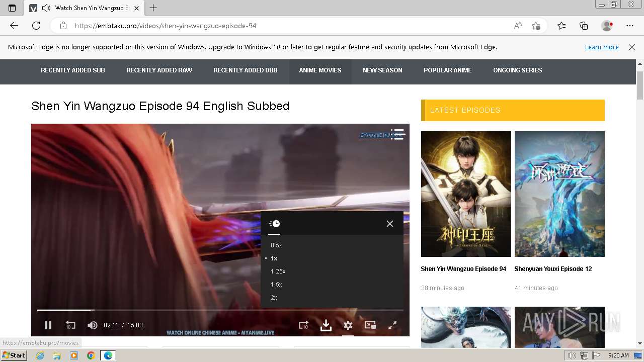Seek on the video progress bar

[x=220, y=310]
